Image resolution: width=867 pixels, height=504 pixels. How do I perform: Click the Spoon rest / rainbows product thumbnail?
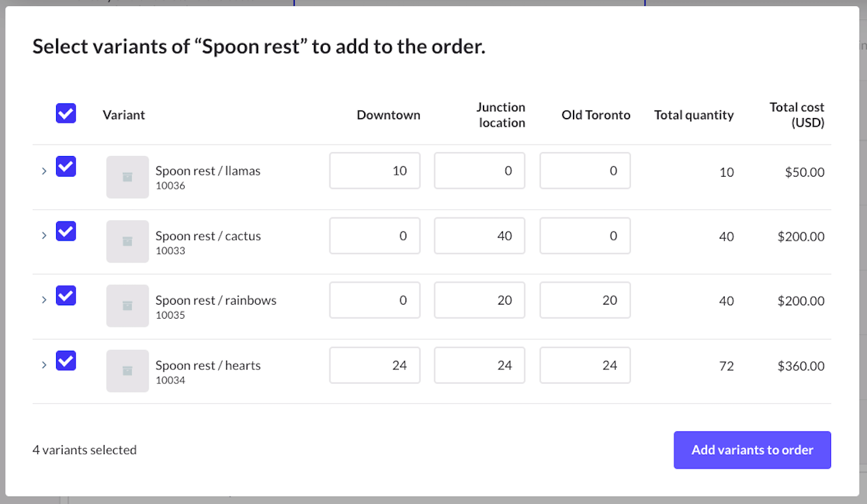pos(127,305)
